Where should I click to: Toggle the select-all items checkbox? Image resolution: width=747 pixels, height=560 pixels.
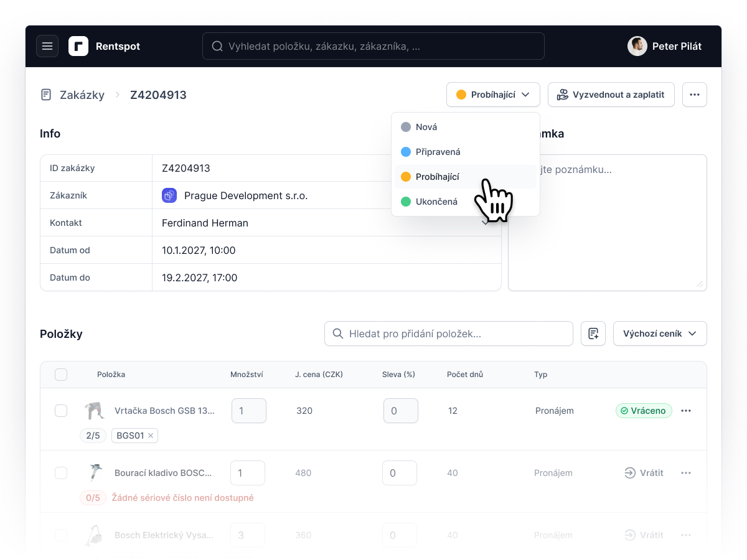click(x=61, y=375)
